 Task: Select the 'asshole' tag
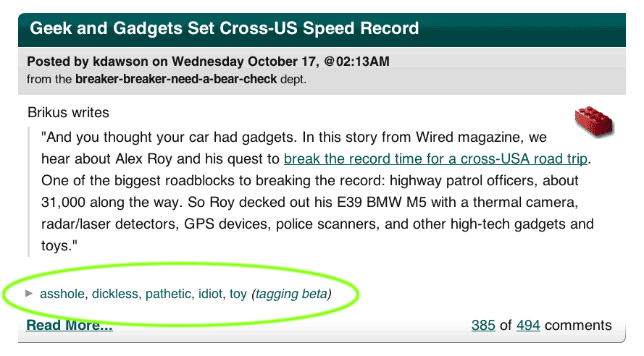[62, 294]
